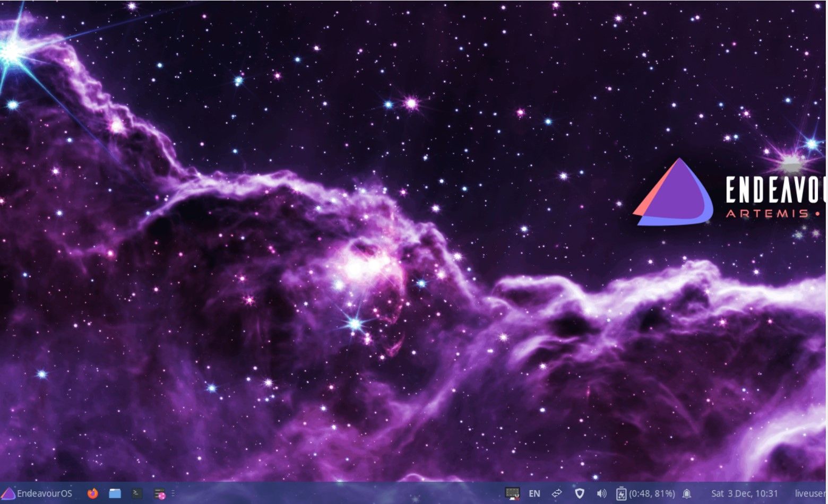Viewport: 828px width, 504px height.
Task: Open the liveuser session menu
Action: [x=810, y=493]
